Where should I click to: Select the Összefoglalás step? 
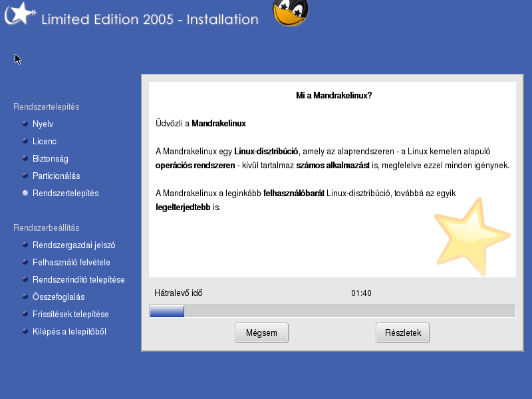click(x=59, y=297)
